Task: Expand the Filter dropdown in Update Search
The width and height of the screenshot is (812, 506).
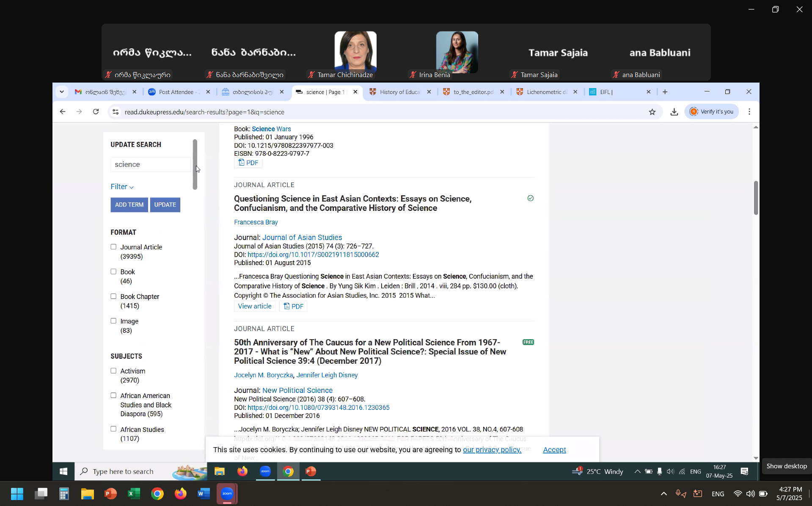Action: (122, 187)
